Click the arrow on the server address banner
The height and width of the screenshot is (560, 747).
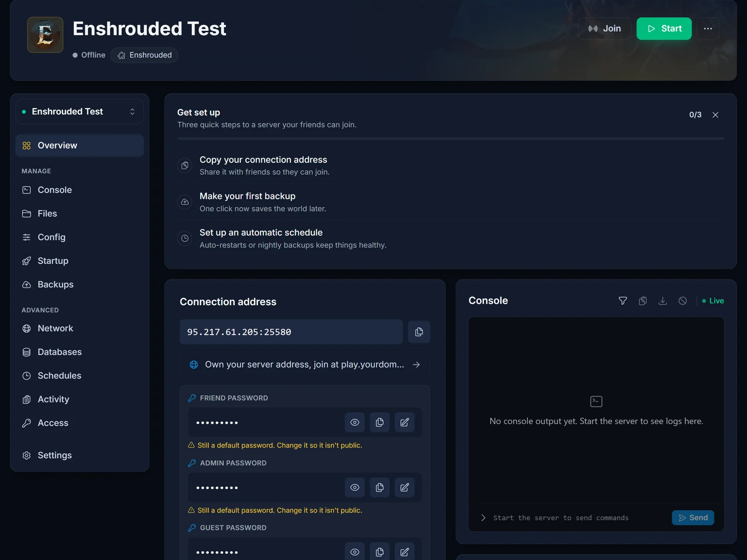click(x=416, y=364)
